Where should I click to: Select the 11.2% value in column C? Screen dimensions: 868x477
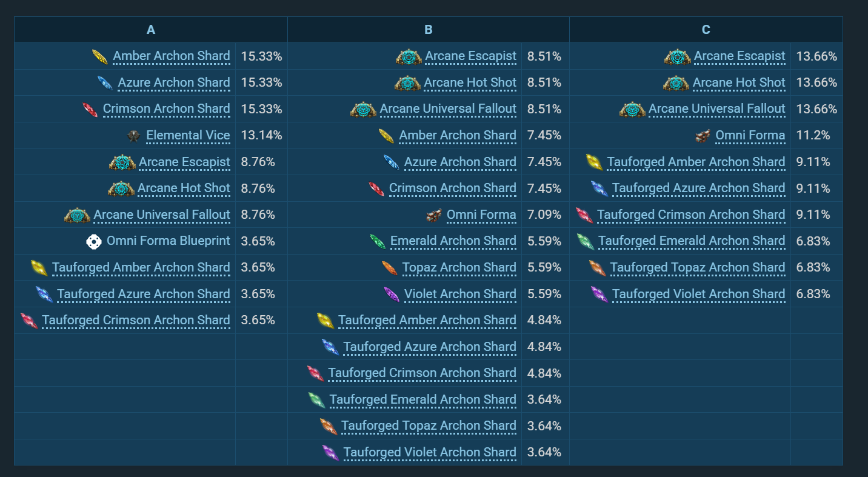point(813,136)
